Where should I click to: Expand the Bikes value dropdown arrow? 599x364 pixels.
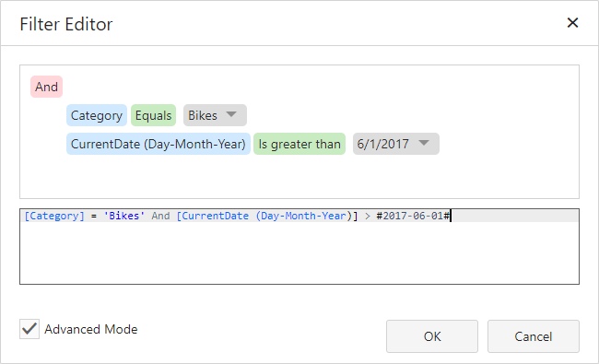[x=231, y=114]
